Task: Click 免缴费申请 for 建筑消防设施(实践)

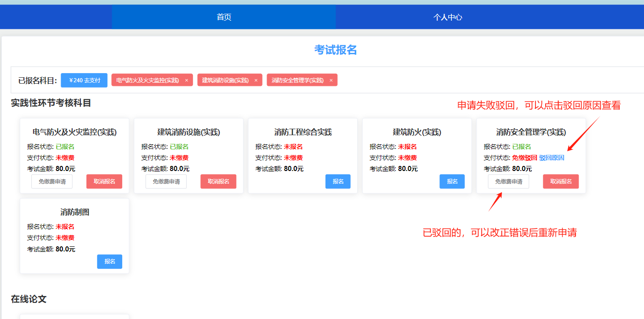Action: coord(166,182)
